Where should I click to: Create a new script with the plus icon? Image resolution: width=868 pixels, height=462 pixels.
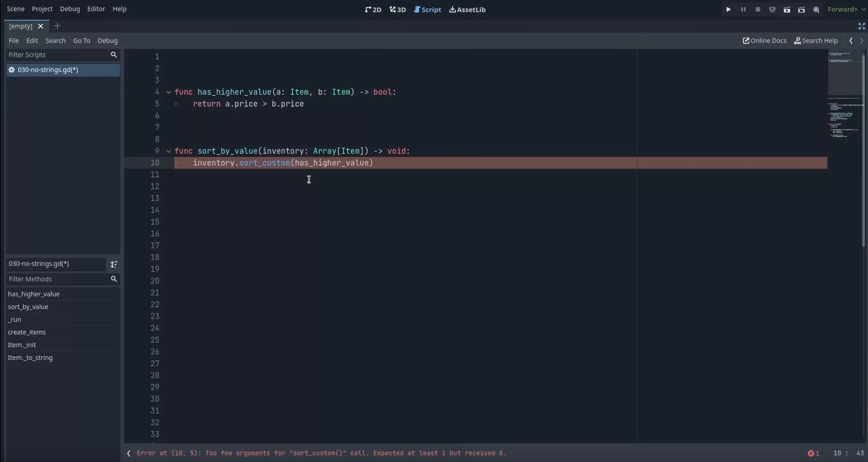tap(58, 26)
